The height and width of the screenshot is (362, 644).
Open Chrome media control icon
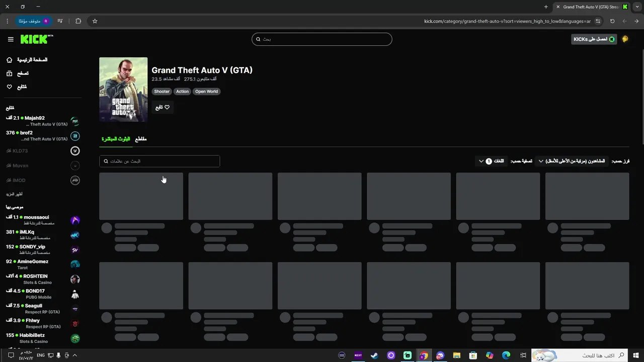pos(60,21)
